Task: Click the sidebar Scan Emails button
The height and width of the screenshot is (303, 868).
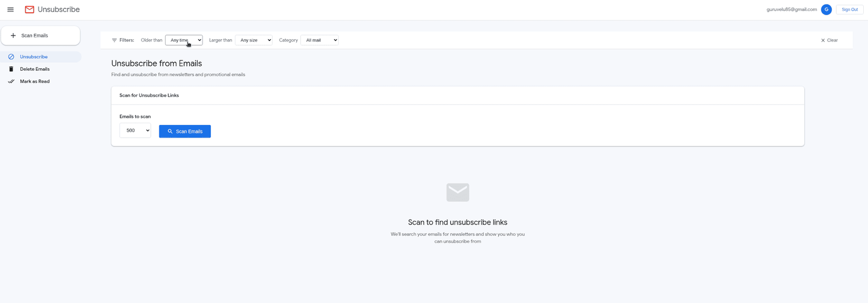Action: click(x=40, y=36)
